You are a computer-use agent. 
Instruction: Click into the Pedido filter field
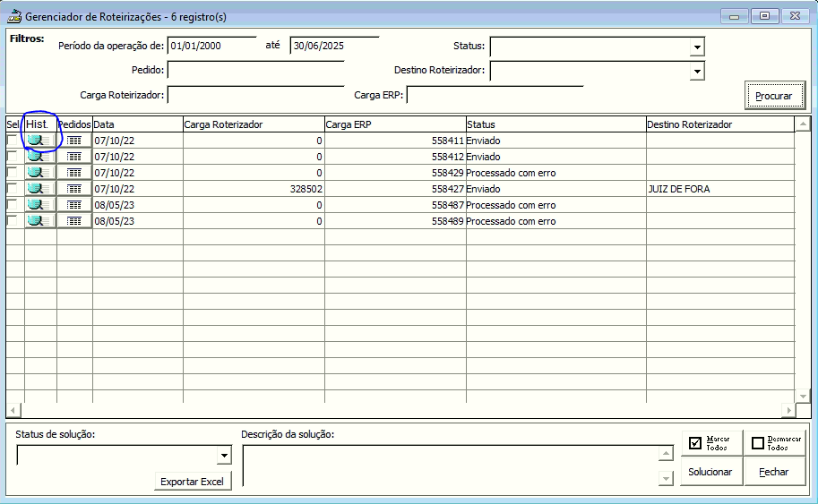coord(255,70)
